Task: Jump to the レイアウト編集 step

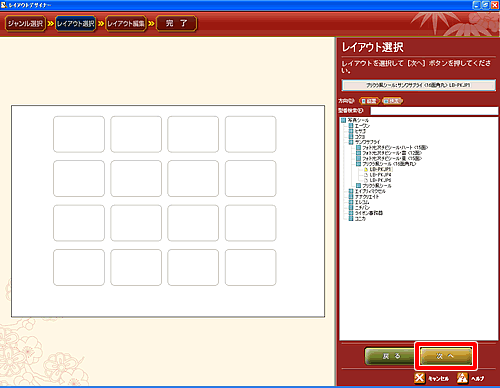Action: click(x=126, y=24)
